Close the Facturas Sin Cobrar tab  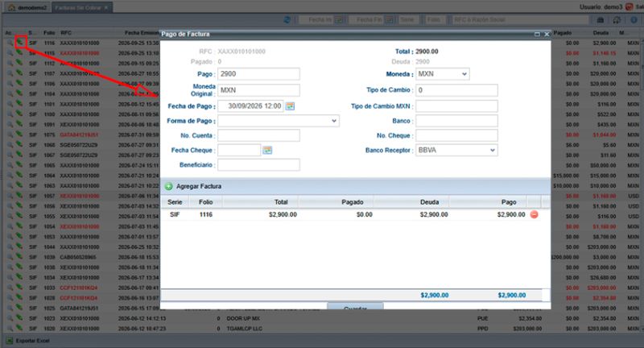click(x=106, y=8)
